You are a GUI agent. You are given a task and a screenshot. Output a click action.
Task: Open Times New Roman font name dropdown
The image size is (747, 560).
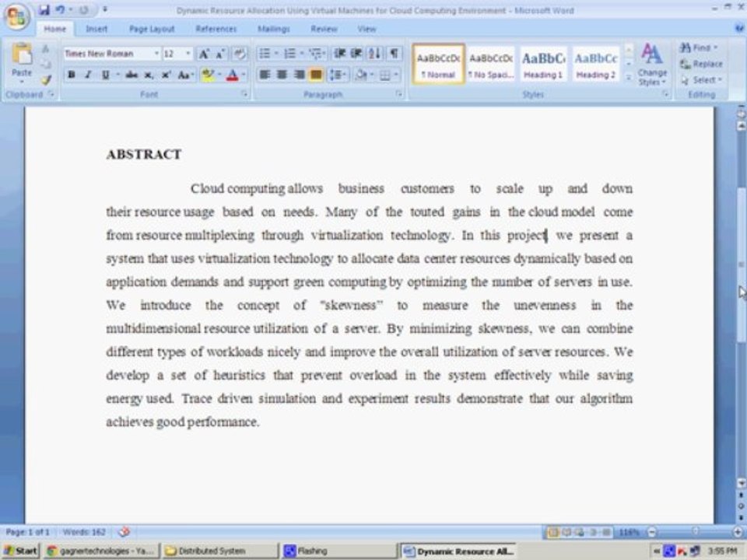[x=156, y=54]
